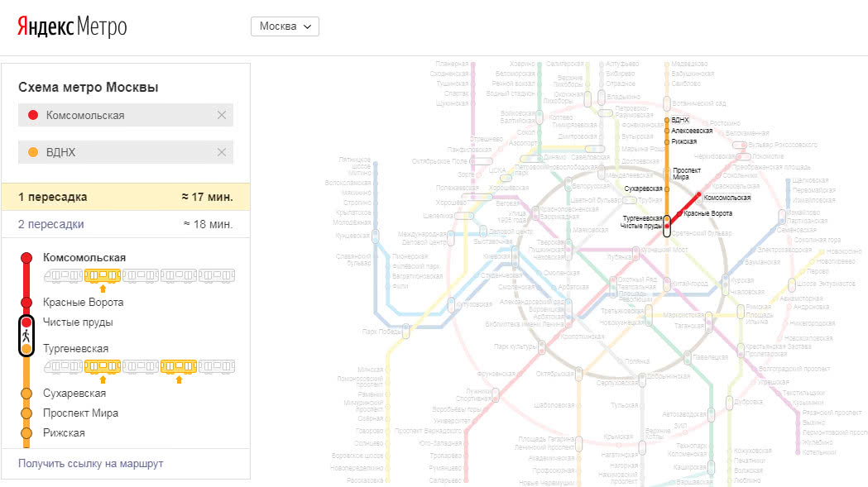Click Сухаревская station on the metro map
The height and width of the screenshot is (487, 868).
[x=667, y=189]
